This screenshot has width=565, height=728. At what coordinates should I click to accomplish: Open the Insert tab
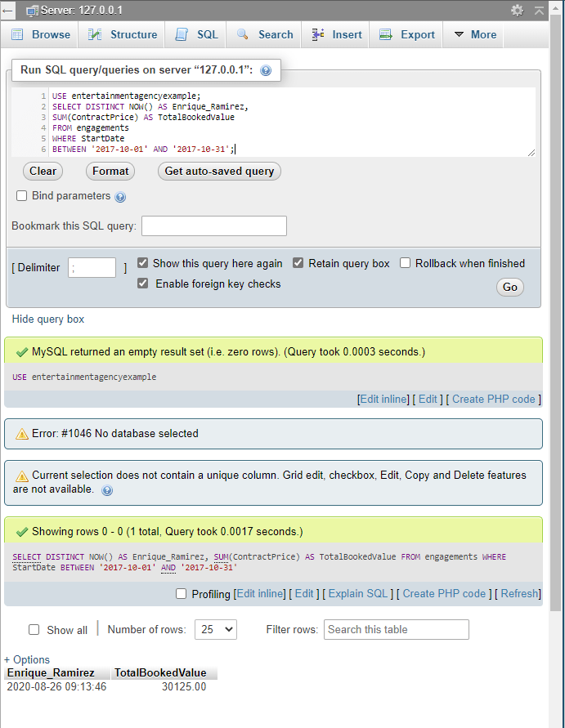[x=337, y=34]
